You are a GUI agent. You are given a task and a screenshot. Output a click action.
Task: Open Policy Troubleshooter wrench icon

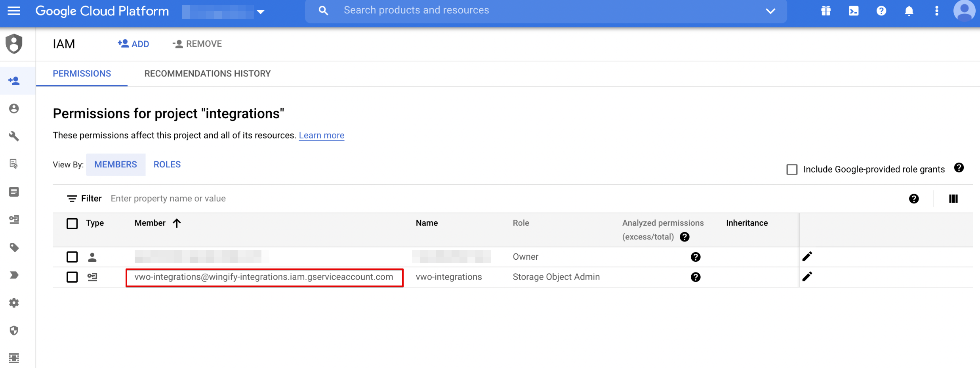(14, 136)
